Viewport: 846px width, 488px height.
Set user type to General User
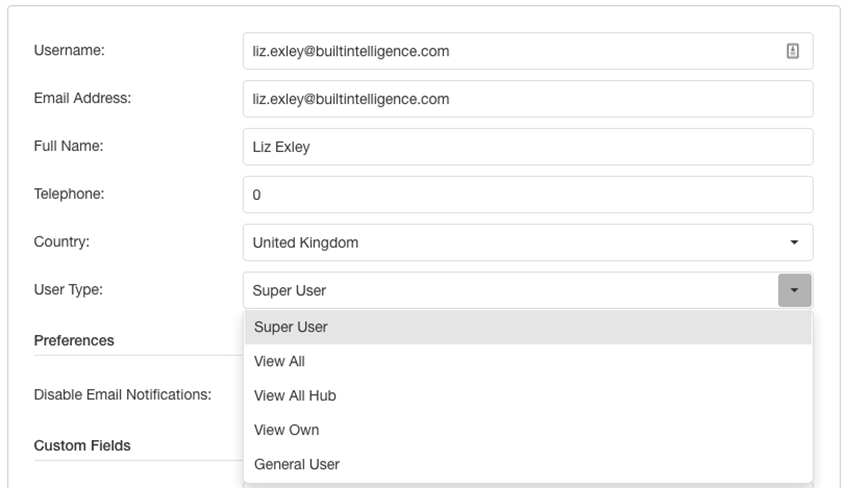(528, 464)
